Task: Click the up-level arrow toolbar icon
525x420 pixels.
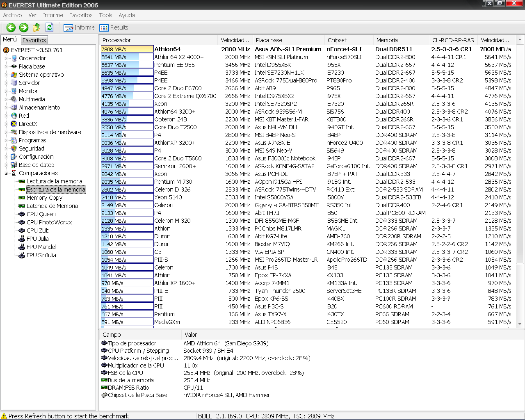Action: [x=37, y=27]
